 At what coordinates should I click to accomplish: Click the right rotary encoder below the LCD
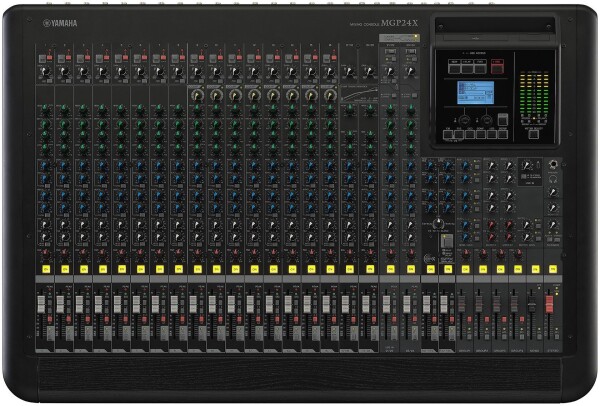click(485, 119)
